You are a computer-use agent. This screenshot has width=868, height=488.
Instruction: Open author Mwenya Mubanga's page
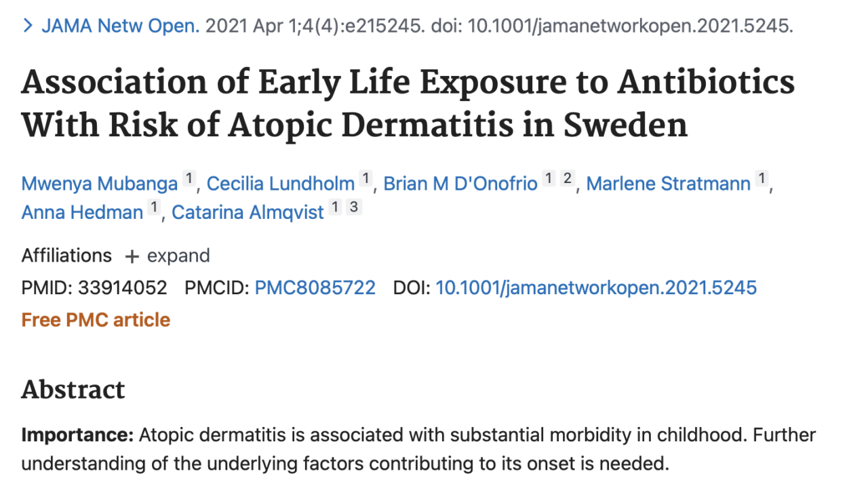tap(100, 183)
